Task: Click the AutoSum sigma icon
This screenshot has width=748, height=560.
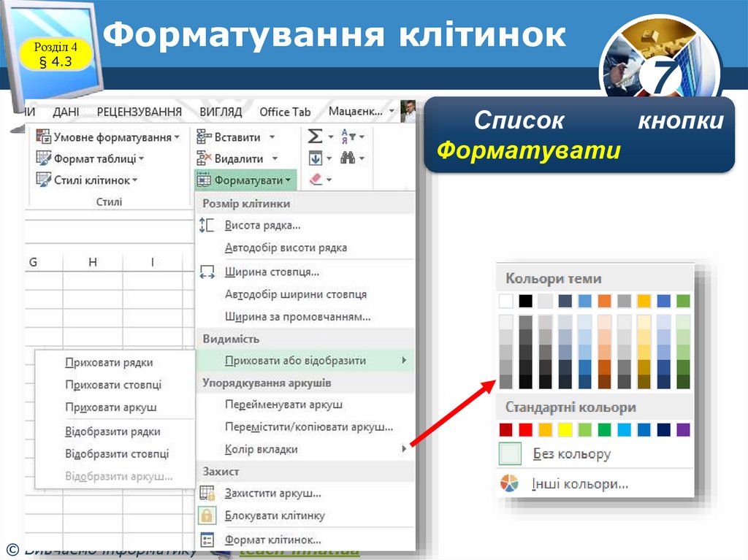Action: [315, 137]
